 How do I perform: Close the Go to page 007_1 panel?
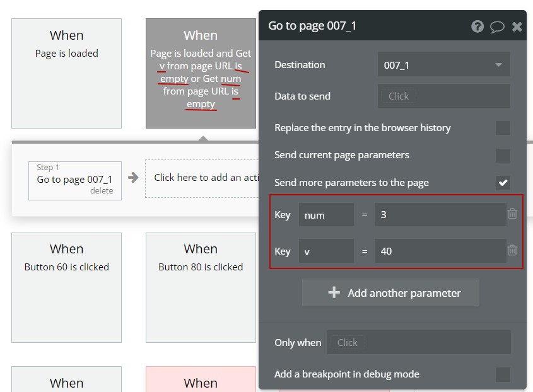(x=517, y=26)
